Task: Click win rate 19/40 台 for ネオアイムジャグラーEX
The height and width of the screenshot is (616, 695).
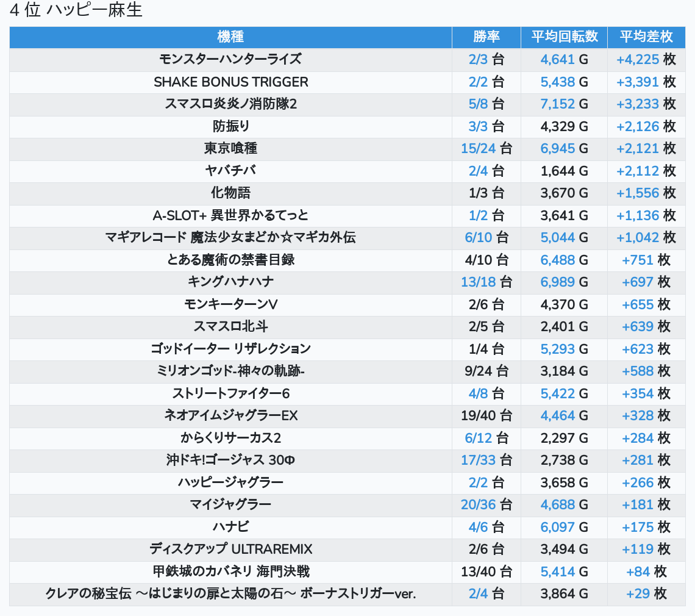Action: click(486, 415)
